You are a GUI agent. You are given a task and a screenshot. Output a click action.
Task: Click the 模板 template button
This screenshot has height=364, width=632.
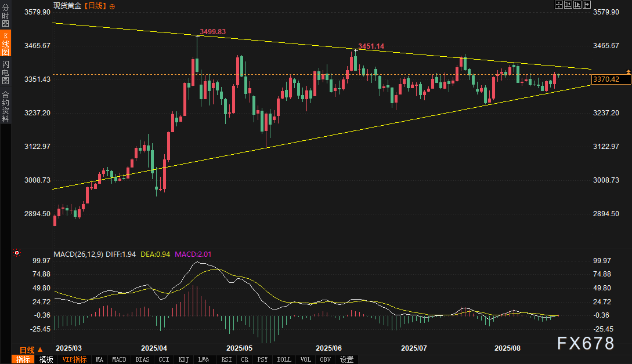(46, 359)
